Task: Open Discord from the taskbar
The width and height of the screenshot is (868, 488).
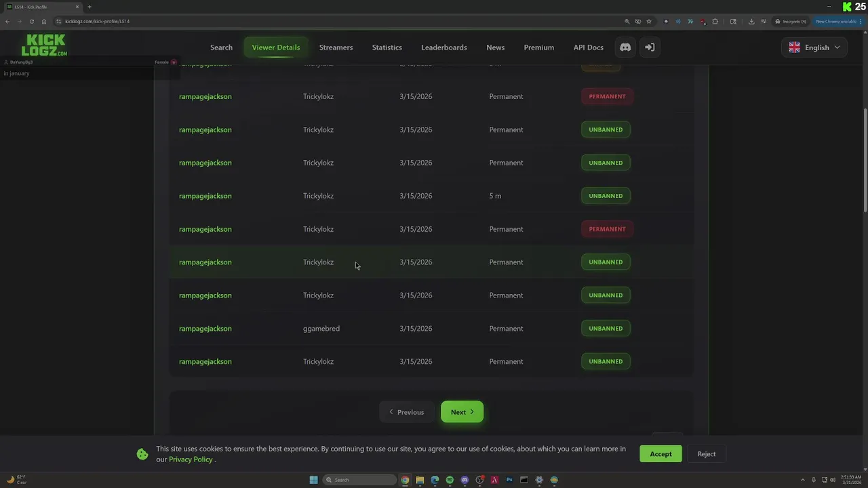Action: (465, 480)
